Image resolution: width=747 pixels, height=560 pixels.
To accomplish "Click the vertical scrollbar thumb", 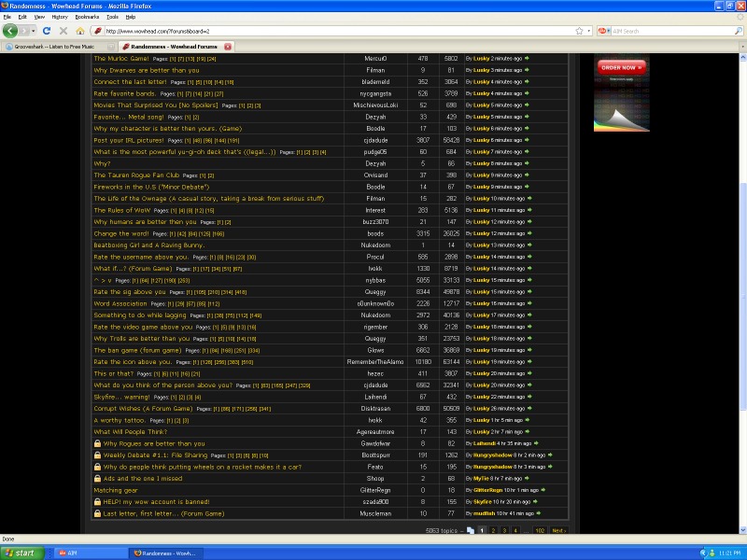I will 742,295.
